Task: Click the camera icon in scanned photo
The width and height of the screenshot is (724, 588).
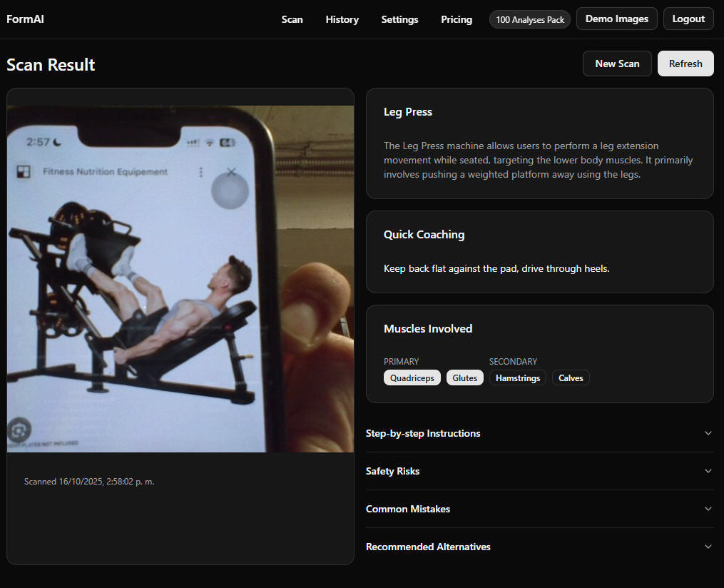Action: tap(19, 430)
